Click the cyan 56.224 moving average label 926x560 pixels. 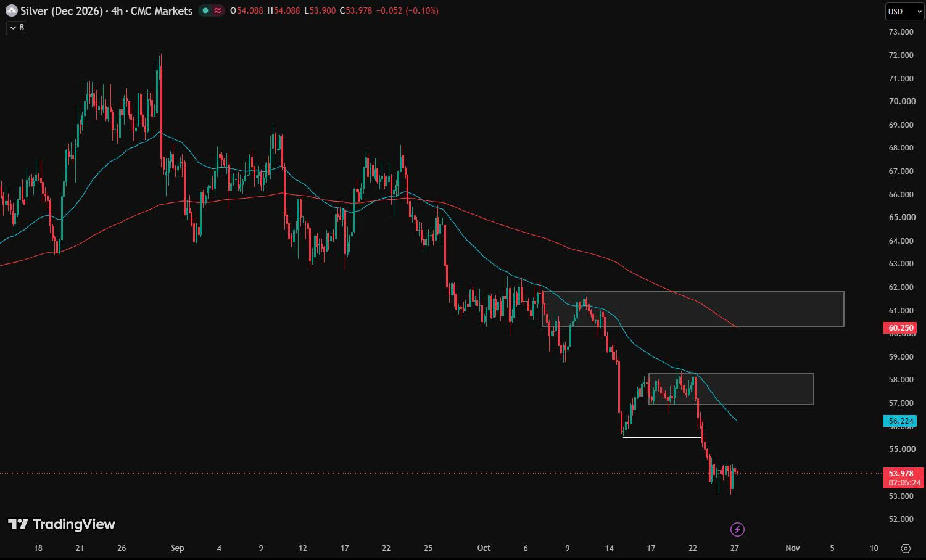point(901,421)
